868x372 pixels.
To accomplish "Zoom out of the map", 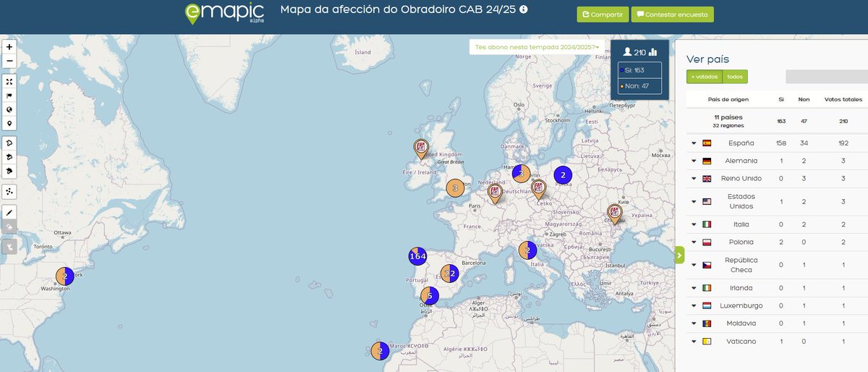I will tap(9, 61).
